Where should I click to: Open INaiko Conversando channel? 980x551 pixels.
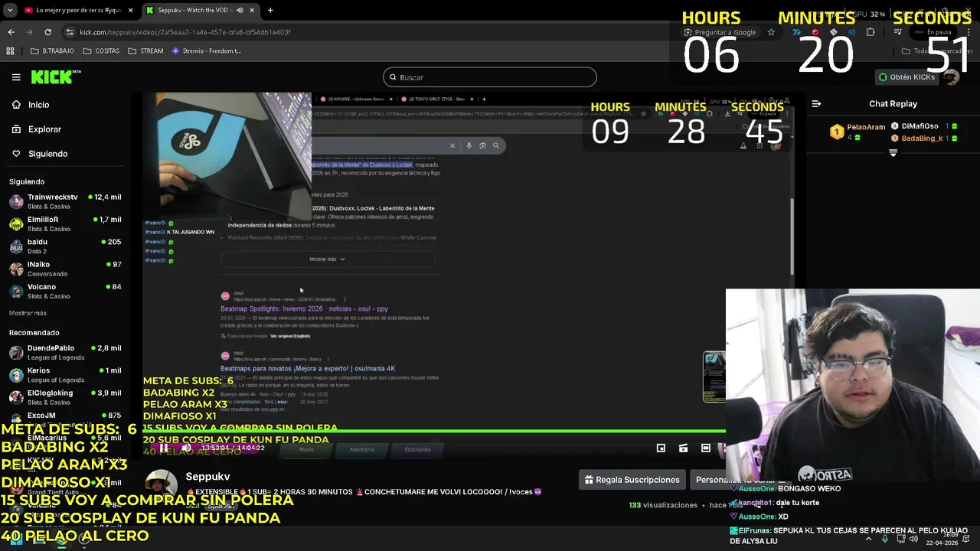tap(65, 269)
